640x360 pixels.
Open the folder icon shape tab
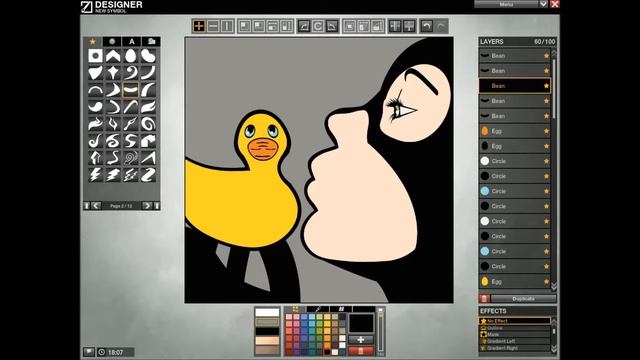tap(151, 41)
